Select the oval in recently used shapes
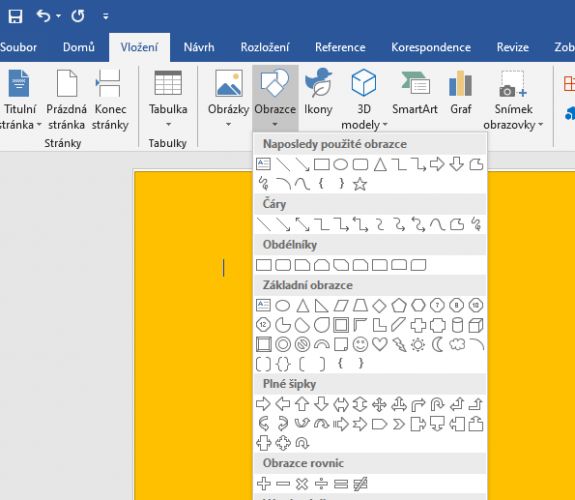The width and height of the screenshot is (575, 500). (341, 164)
